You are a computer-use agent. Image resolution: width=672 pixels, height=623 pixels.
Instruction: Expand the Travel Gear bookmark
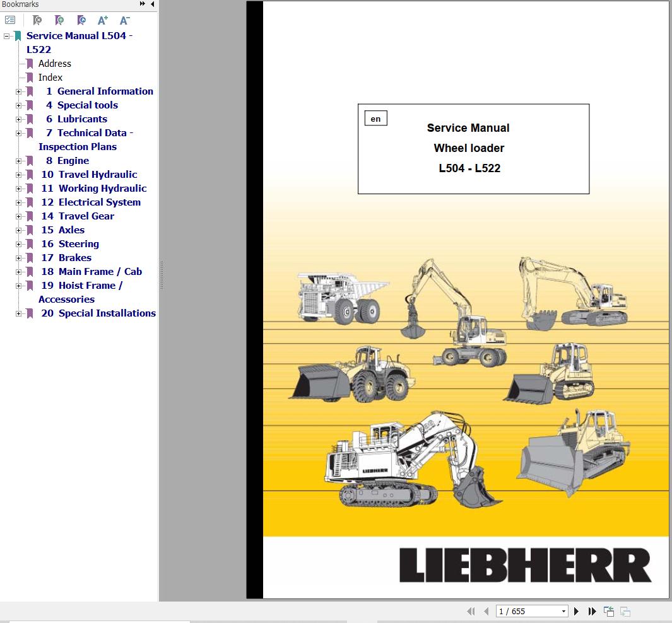point(18,216)
